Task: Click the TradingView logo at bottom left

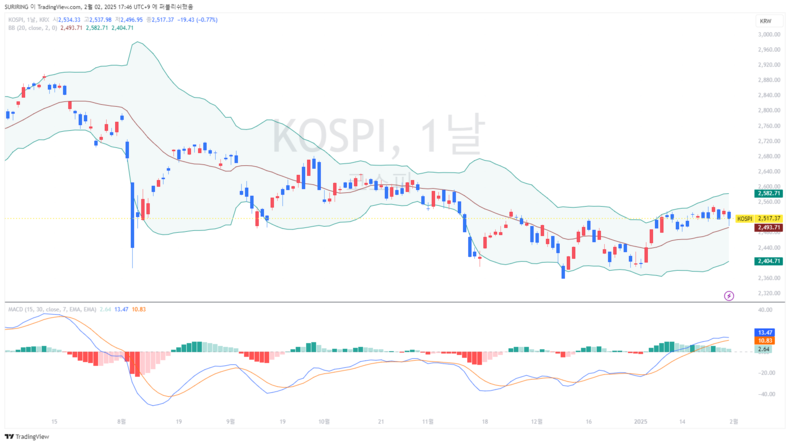Action: click(x=26, y=436)
